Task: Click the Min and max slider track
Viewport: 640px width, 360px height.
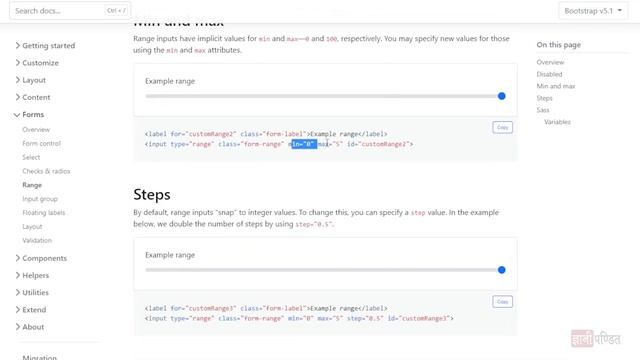Action: pos(325,96)
